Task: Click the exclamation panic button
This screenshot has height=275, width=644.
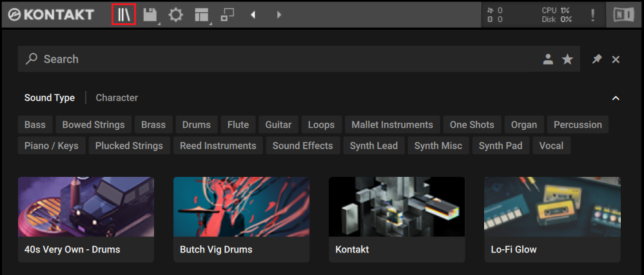Action: tap(592, 15)
